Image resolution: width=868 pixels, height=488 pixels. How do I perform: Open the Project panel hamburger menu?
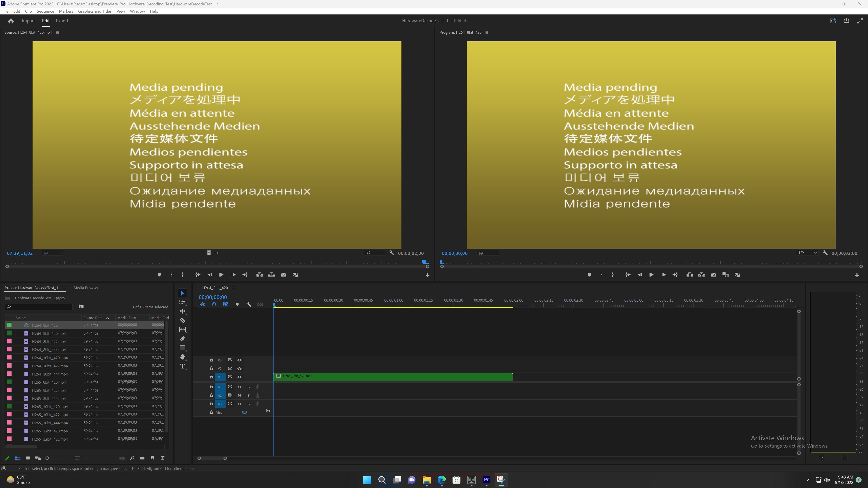pyautogui.click(x=64, y=288)
